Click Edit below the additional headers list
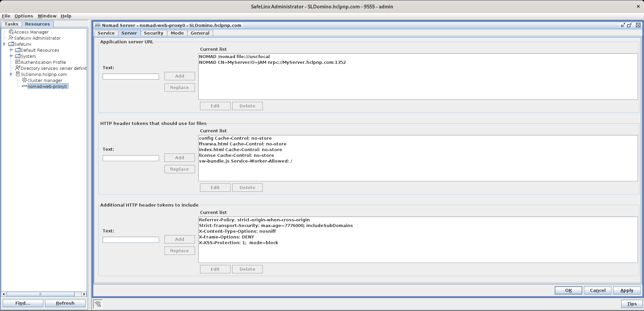The height and width of the screenshot is (311, 644). point(215,269)
